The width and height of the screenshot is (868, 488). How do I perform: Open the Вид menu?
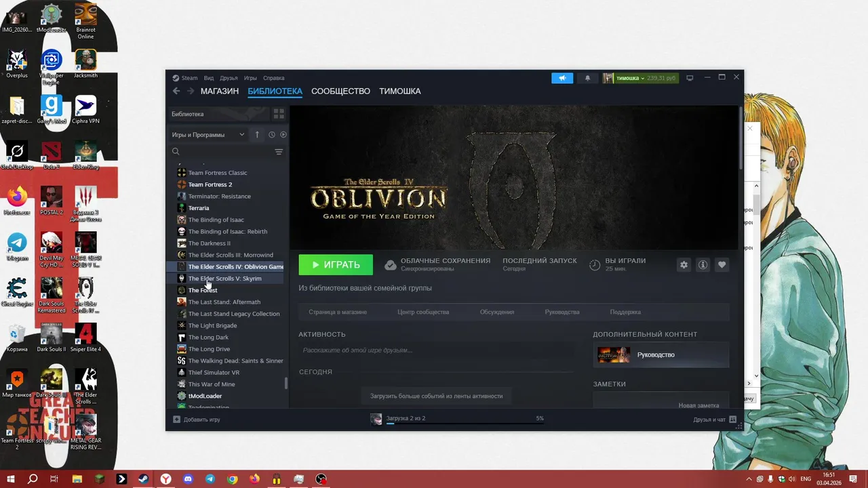pos(209,78)
